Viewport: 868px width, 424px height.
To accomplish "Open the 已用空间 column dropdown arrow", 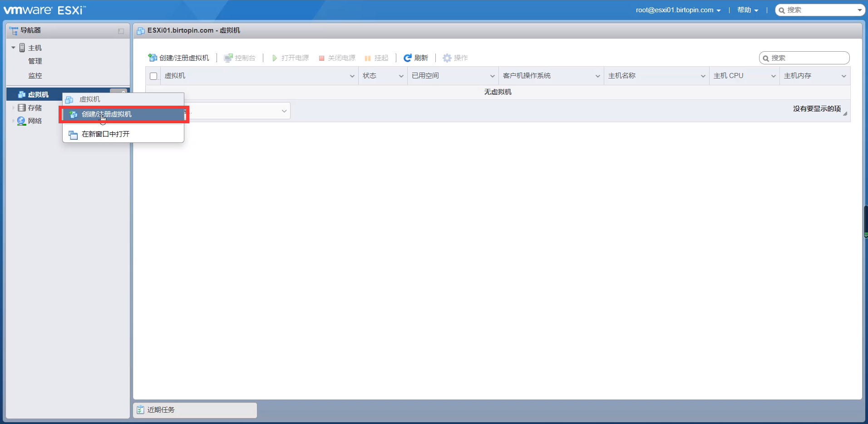I will pos(492,76).
